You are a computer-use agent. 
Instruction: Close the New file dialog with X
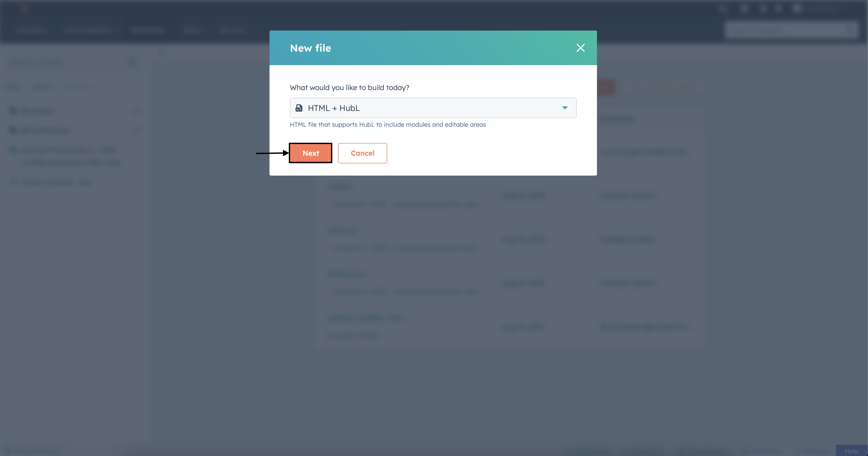[580, 48]
